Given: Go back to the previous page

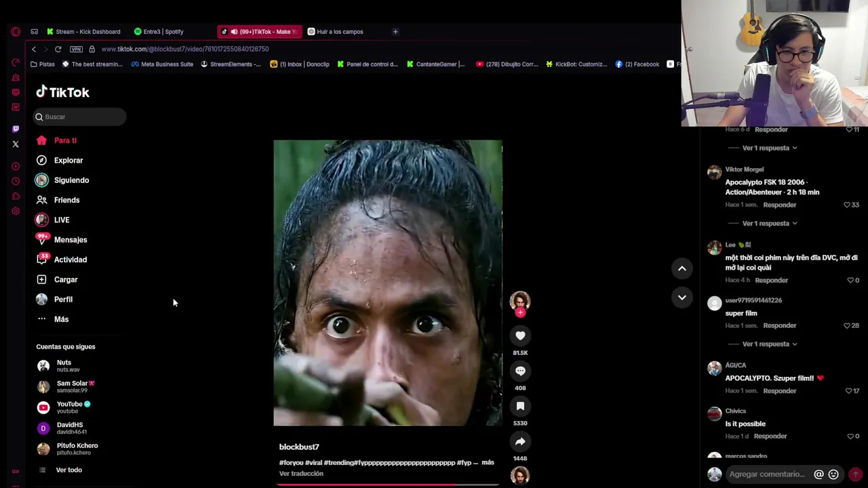Looking at the screenshot, I should click(33, 49).
